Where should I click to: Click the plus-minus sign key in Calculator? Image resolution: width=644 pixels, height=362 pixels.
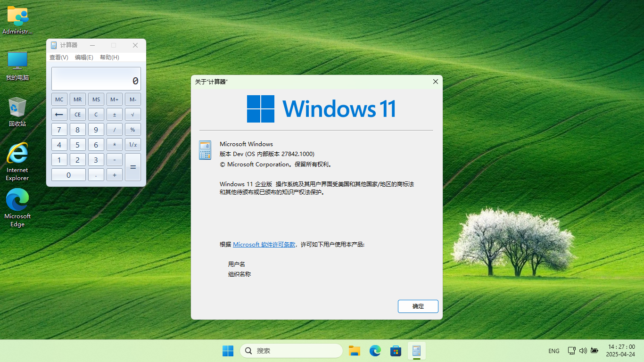tap(115, 115)
